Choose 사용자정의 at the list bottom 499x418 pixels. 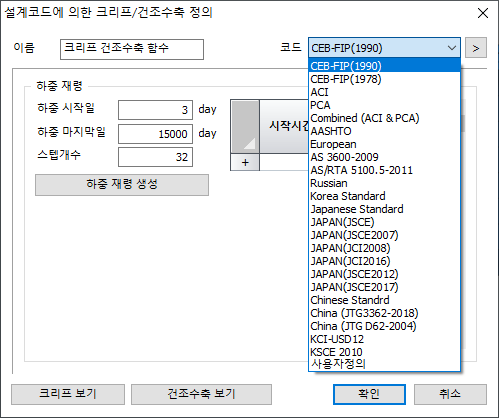click(385, 364)
